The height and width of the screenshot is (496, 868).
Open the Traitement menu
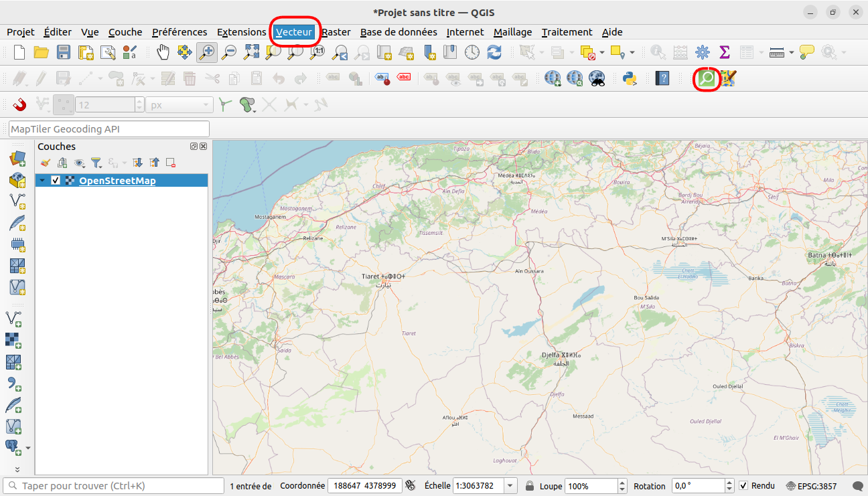[567, 32]
